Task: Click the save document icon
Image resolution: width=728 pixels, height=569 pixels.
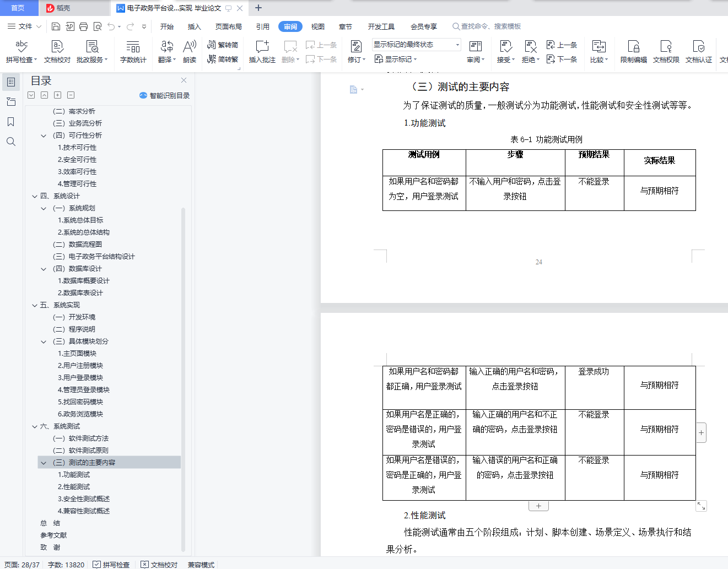Action: coord(56,26)
